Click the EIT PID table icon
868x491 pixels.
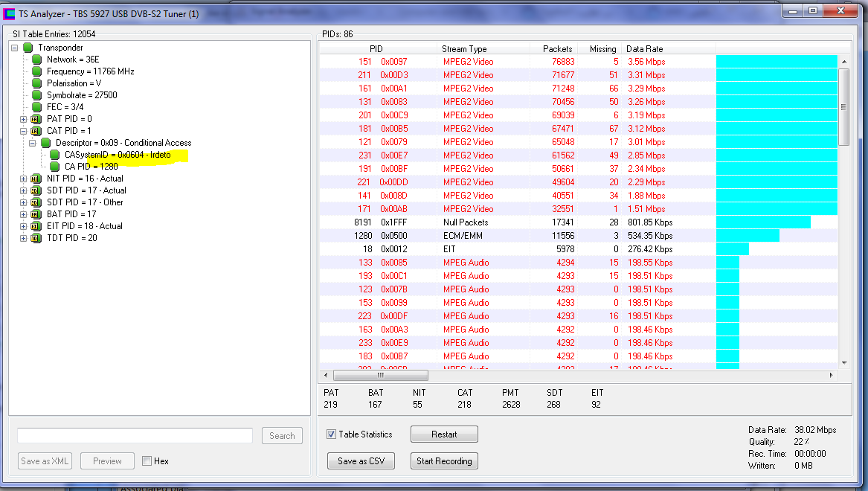coord(35,226)
